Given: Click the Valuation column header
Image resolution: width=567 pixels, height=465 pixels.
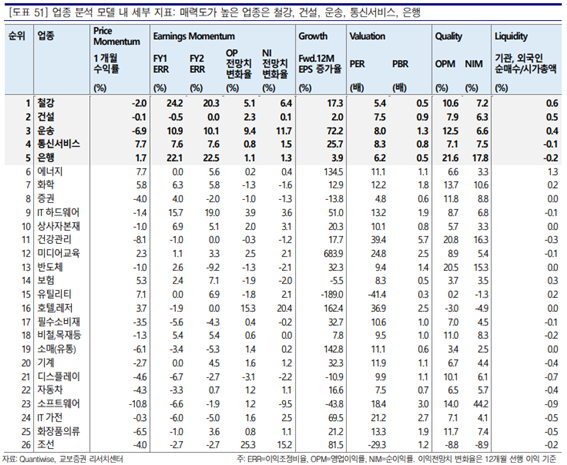Looking at the screenshot, I should 367,36.
